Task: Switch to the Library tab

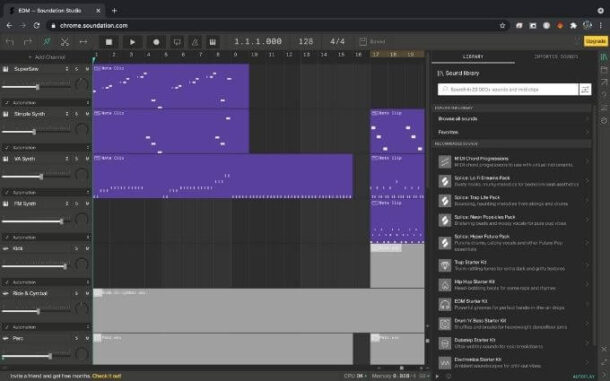Action: pos(473,57)
